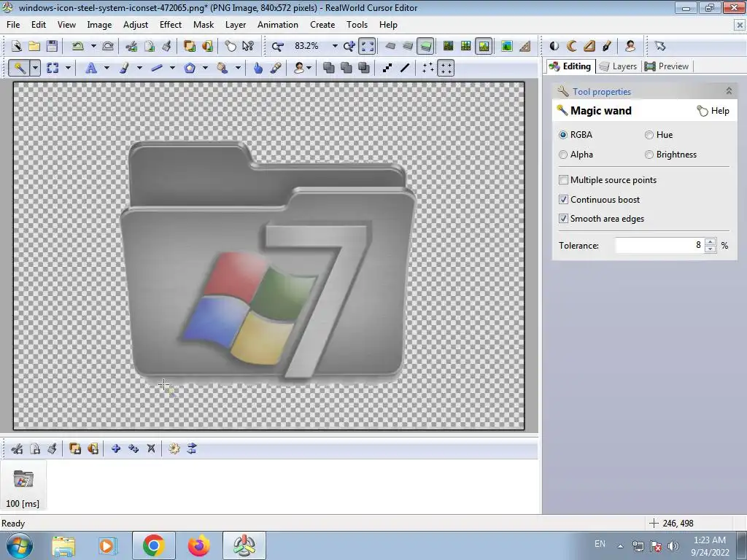Click the pixelated jagged line mode icon
747x560 pixels.
[x=387, y=68]
